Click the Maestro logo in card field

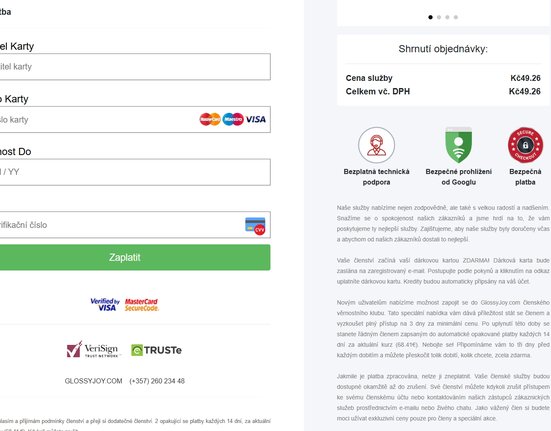pos(233,119)
